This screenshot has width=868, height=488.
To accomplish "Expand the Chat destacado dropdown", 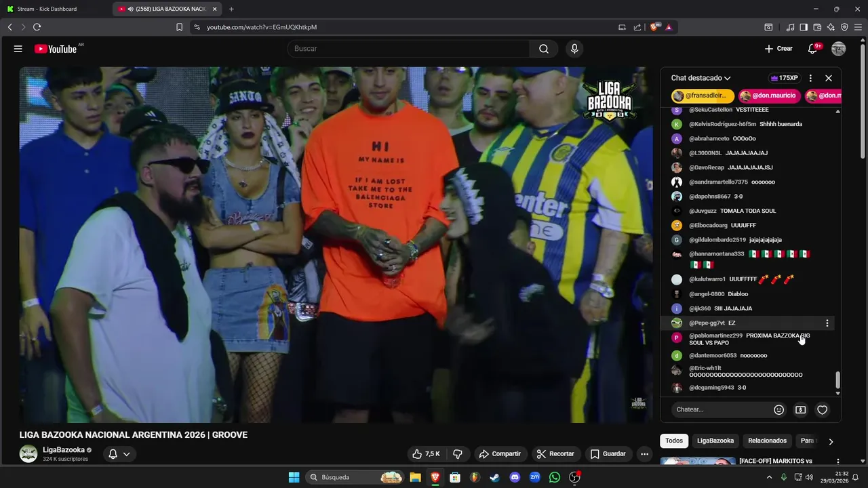I will click(x=701, y=78).
